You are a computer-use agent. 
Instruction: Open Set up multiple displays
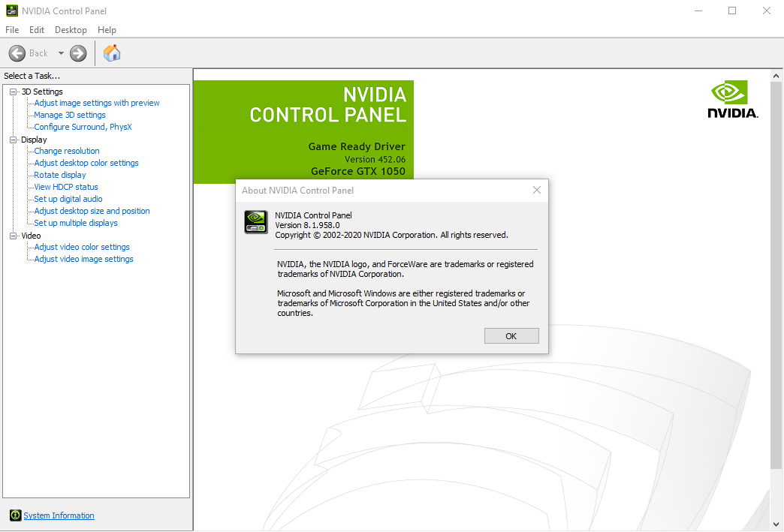[x=76, y=223]
